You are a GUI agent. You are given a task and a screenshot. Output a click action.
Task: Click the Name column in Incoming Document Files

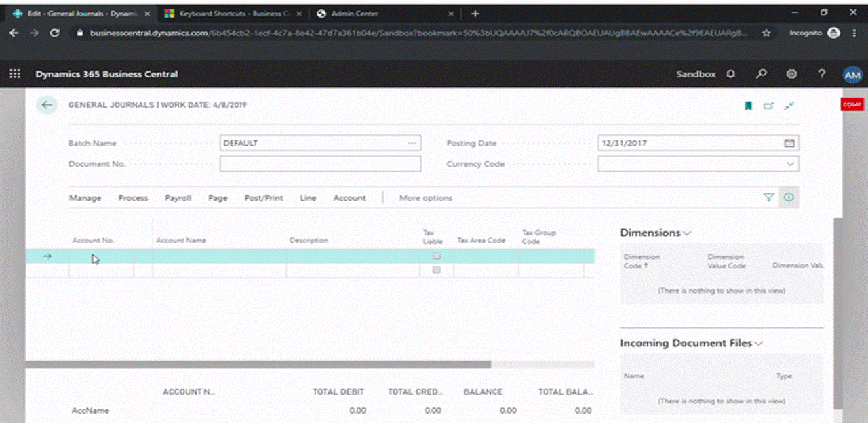pos(634,376)
